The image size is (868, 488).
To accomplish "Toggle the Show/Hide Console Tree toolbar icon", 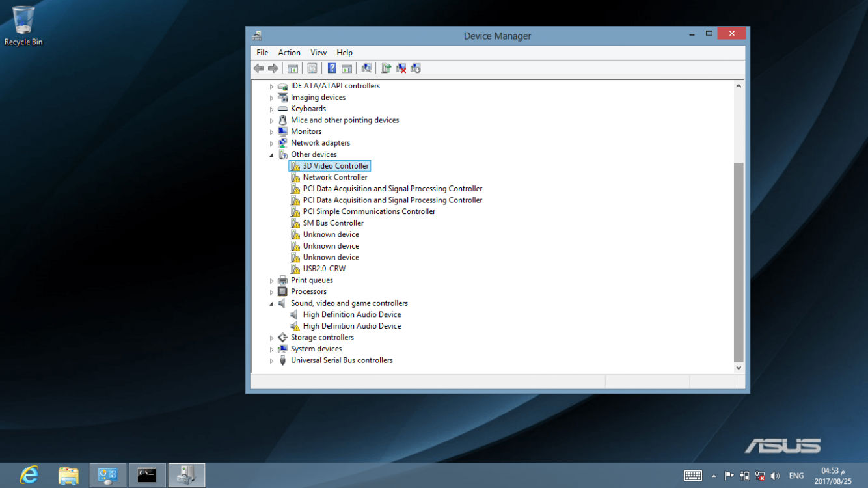I will pyautogui.click(x=293, y=68).
